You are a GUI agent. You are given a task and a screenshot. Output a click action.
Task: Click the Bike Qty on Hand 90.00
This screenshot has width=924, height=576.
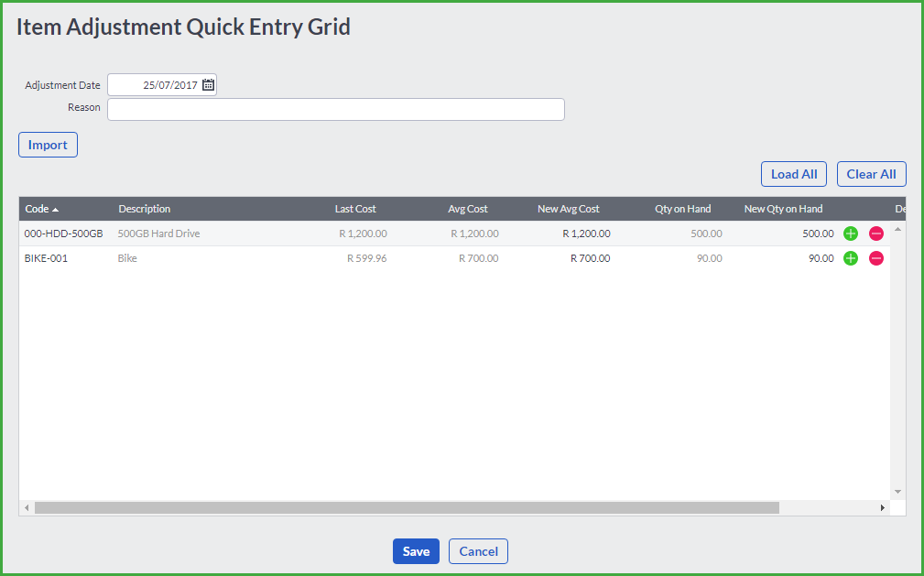pyautogui.click(x=710, y=258)
